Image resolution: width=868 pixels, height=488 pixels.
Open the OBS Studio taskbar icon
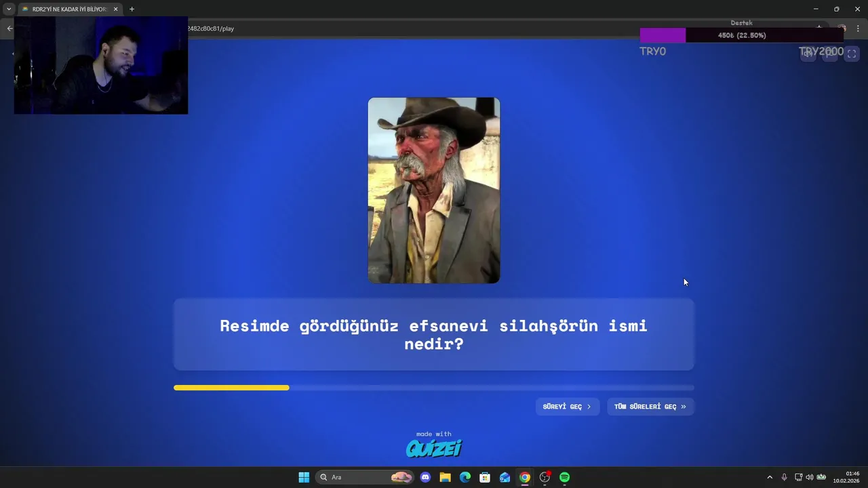(x=545, y=477)
